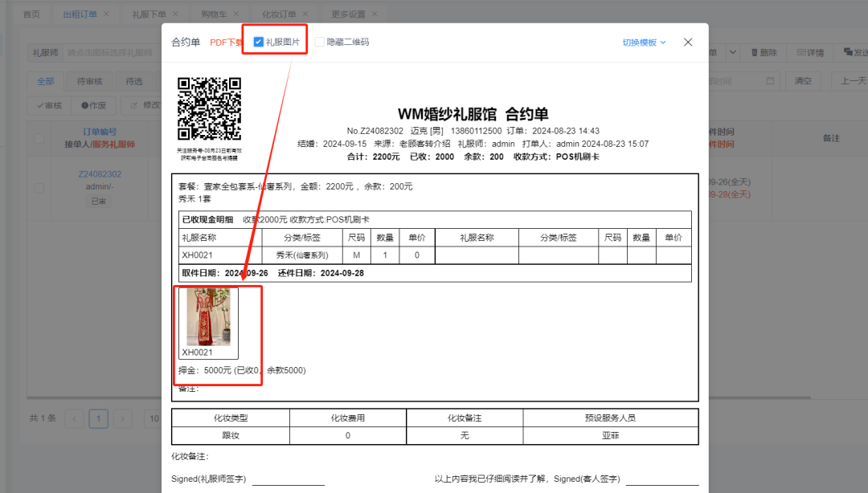Click the audit checkmark icon (审核)
Viewport: 868px width, 493px height.
point(40,105)
